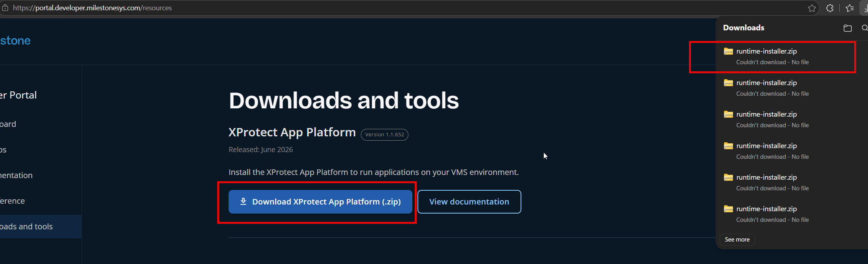Click the Developer Portal heading in the sidebar
The image size is (868, 264).
[x=18, y=95]
